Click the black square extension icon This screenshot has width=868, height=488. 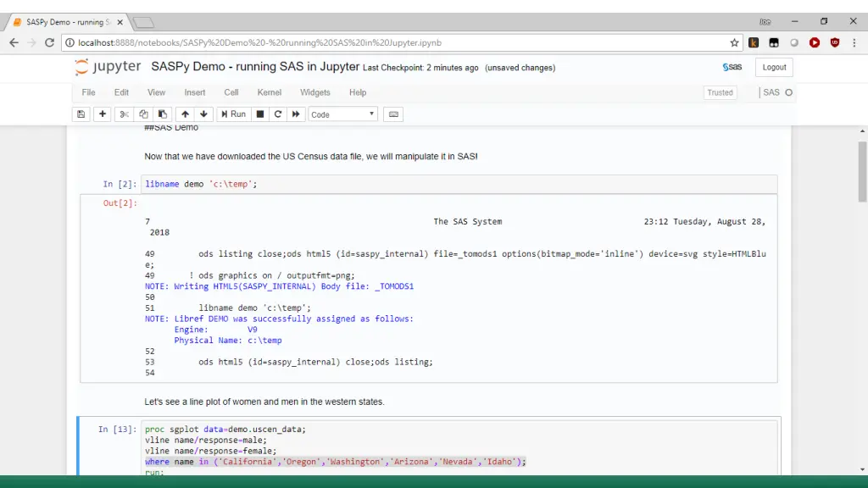[x=774, y=42]
